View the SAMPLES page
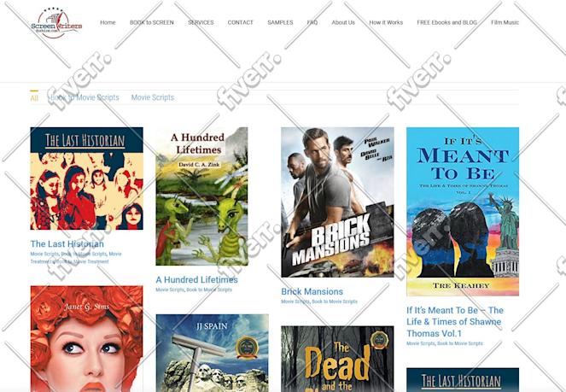This screenshot has width=566, height=392. [280, 22]
